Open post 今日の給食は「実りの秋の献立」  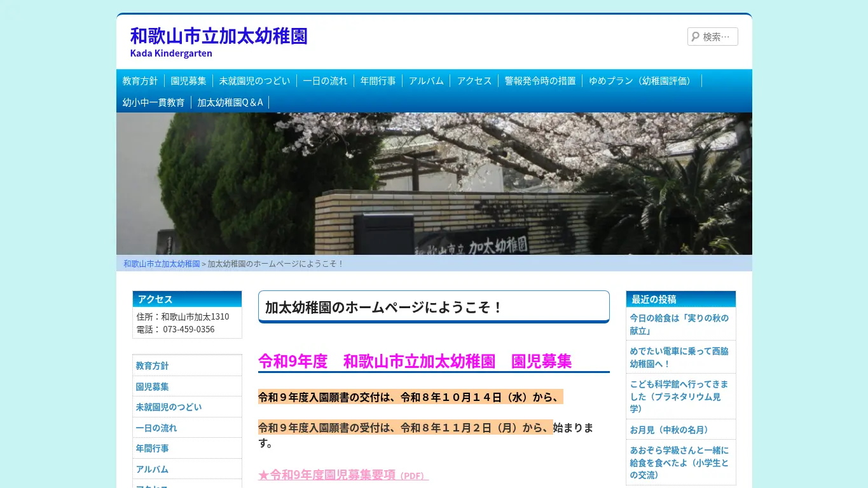pos(680,324)
